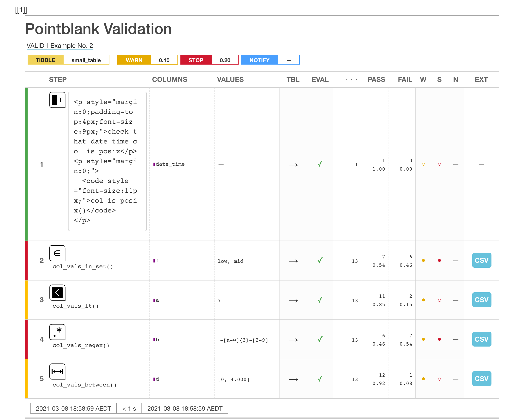Viewport: 524px width, 420px height.
Task: Toggle the red S indicator on step 4
Action: tap(439, 339)
